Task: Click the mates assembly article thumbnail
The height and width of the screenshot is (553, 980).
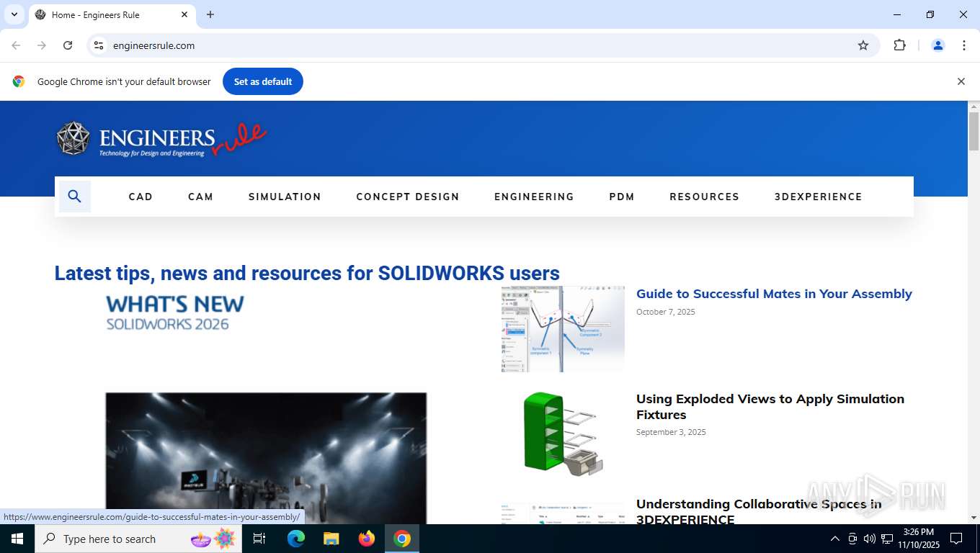Action: pos(563,329)
